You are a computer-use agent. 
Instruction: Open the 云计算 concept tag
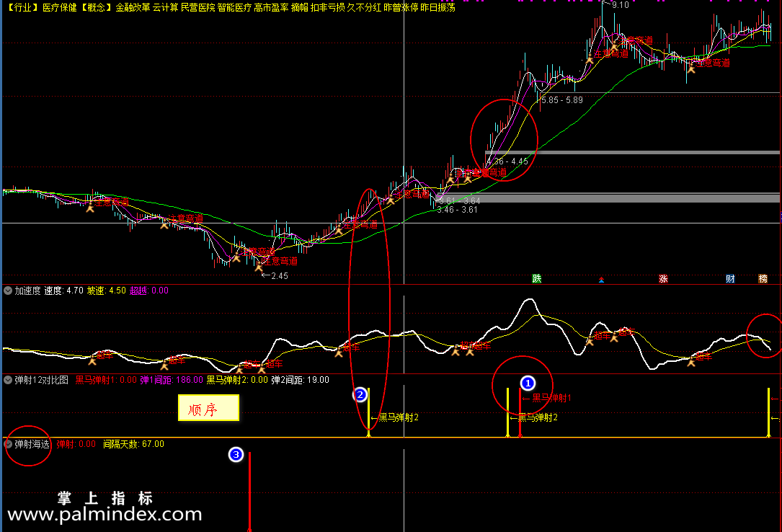[165, 7]
